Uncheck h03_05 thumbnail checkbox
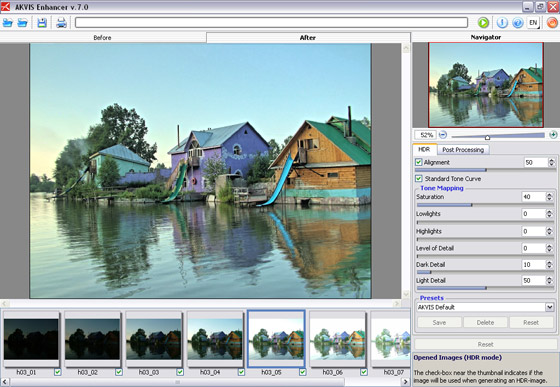The height and width of the screenshot is (387, 560). (302, 372)
